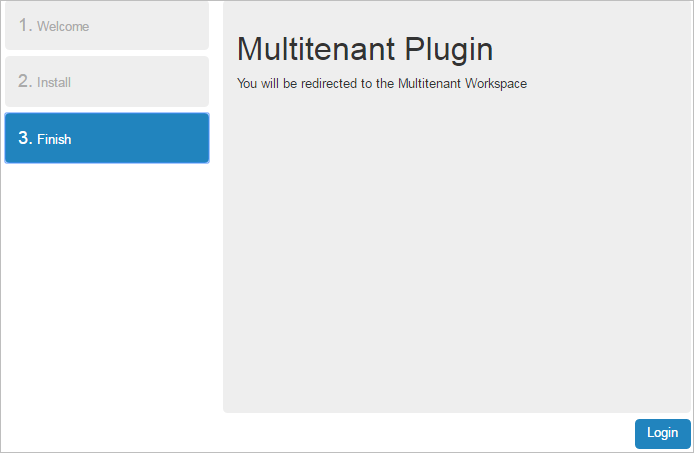
Task: Click the word Welcome in the sidebar
Action: pyautogui.click(x=63, y=27)
